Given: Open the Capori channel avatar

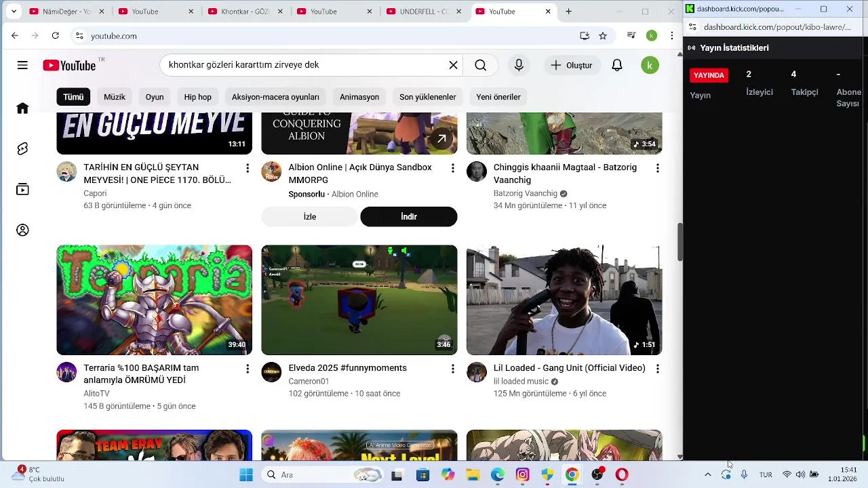Looking at the screenshot, I should (x=66, y=171).
